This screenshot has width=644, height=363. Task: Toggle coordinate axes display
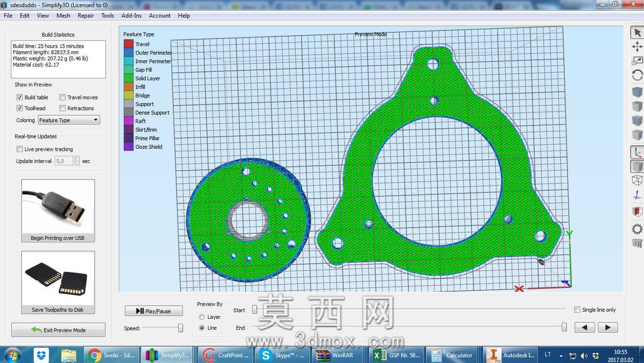637,152
